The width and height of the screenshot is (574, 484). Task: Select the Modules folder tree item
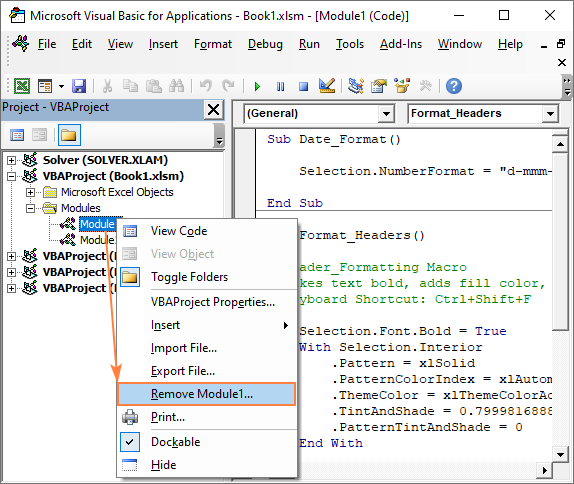click(x=81, y=208)
